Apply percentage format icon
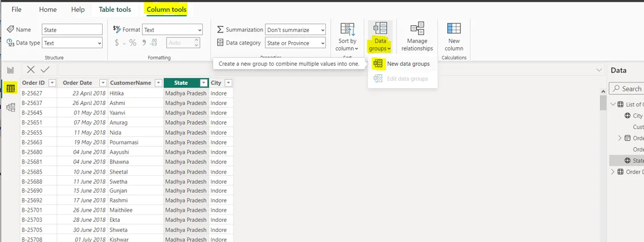Screen dimensions: 644x242 [132, 43]
